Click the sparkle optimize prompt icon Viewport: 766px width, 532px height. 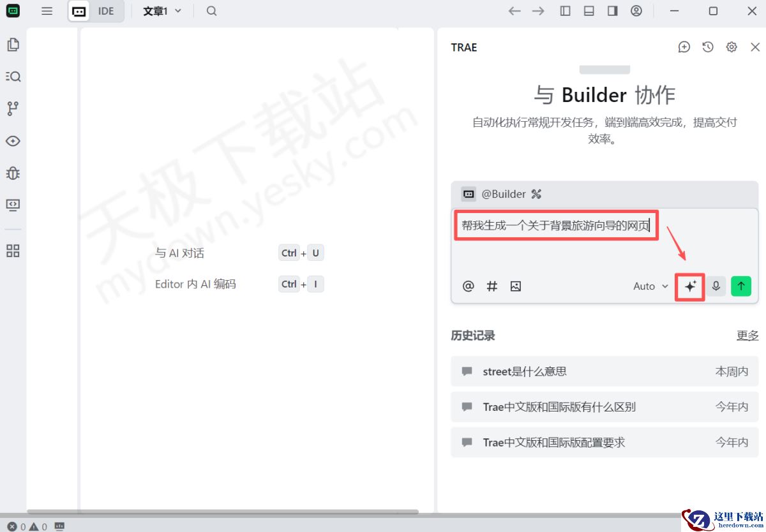tap(690, 286)
